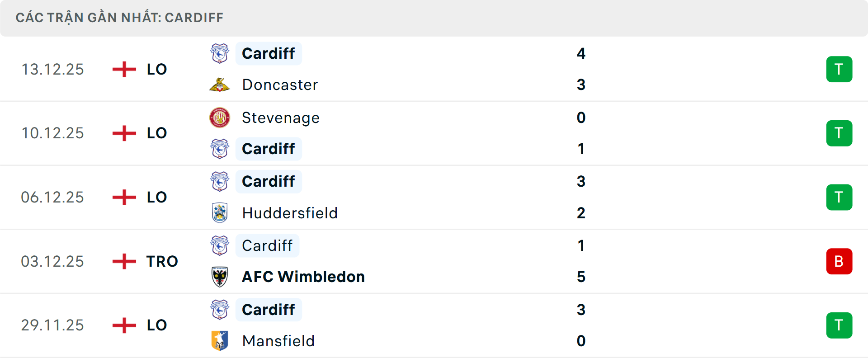The height and width of the screenshot is (358, 868).
Task: Select the Doncaster club logo
Action: tap(220, 85)
